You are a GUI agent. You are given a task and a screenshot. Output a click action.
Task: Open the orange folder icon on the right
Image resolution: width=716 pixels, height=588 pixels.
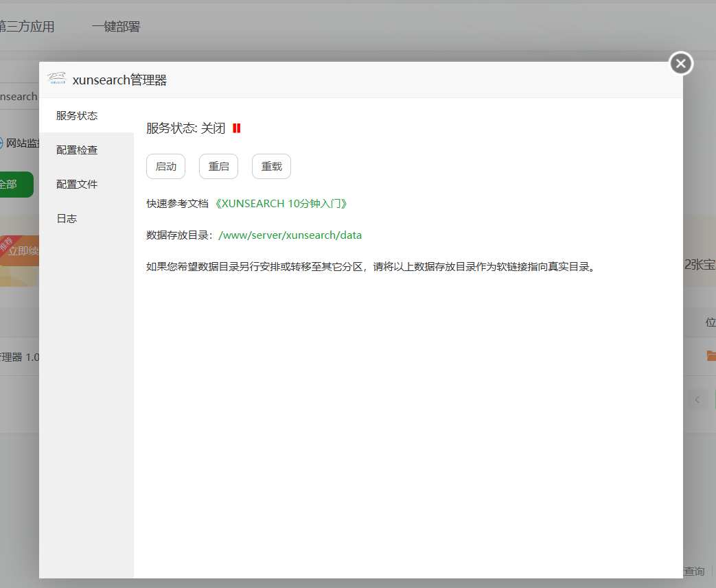tap(711, 355)
